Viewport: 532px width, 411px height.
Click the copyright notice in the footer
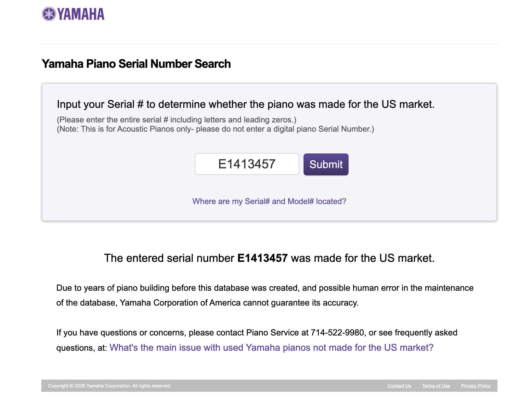(109, 386)
